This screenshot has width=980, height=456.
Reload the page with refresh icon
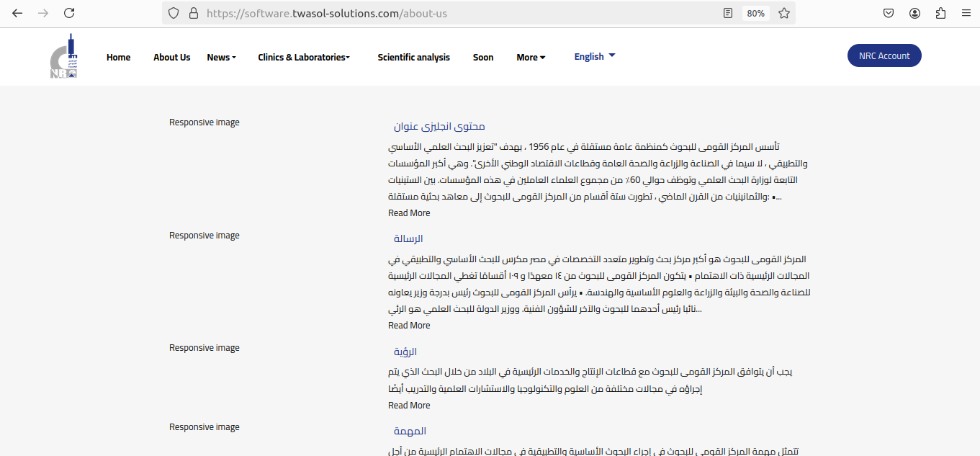[69, 13]
